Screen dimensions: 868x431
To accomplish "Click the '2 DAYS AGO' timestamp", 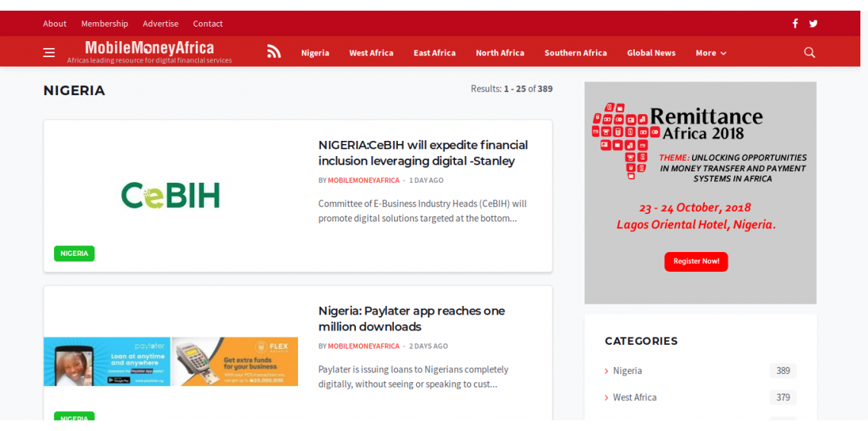I will 428,346.
